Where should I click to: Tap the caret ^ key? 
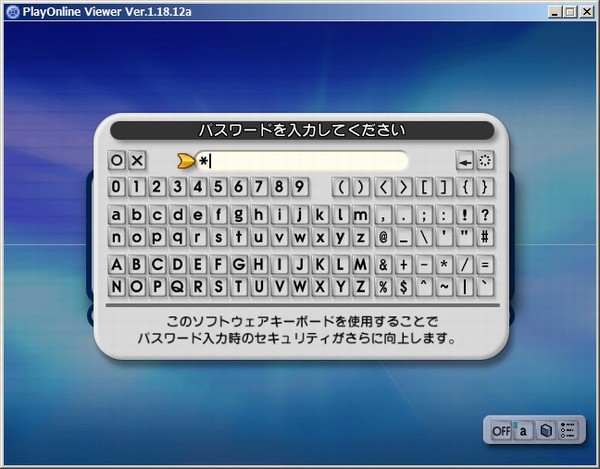click(x=424, y=287)
